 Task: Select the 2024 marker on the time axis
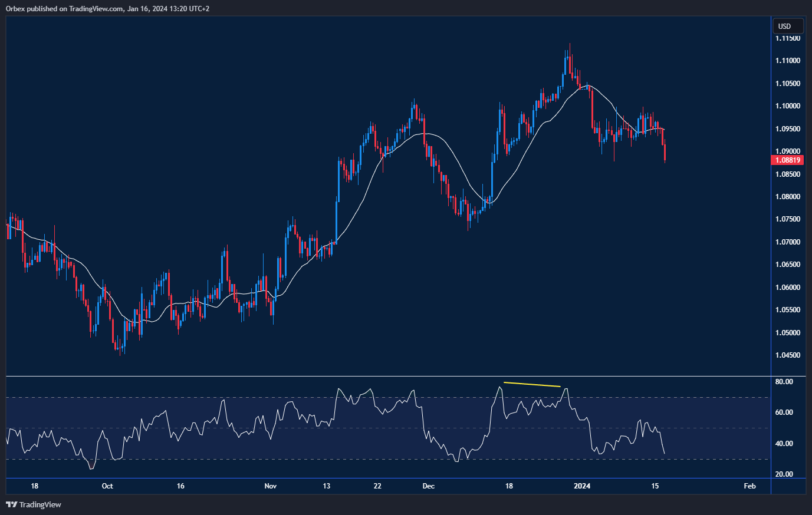click(582, 486)
